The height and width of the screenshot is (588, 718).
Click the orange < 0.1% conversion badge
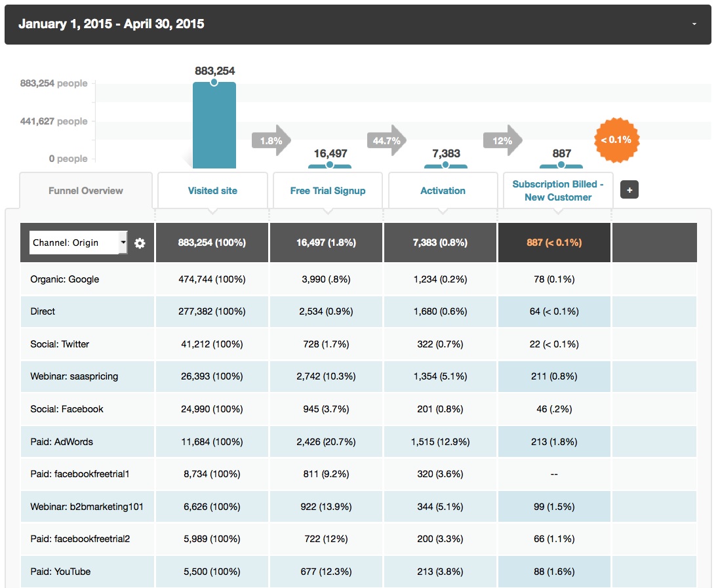point(616,140)
